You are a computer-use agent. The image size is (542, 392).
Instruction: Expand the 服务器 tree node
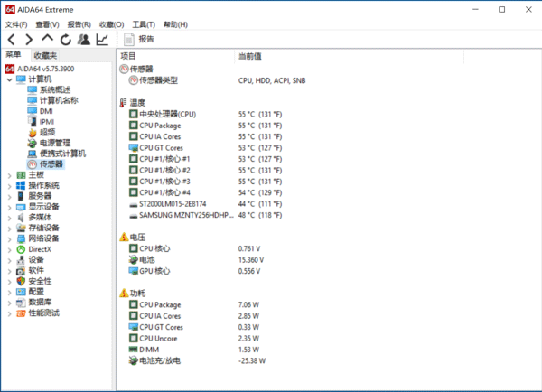click(x=9, y=197)
